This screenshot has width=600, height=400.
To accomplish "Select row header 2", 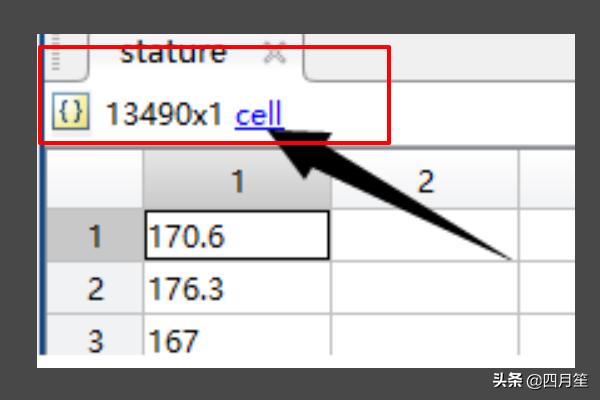I will [95, 289].
